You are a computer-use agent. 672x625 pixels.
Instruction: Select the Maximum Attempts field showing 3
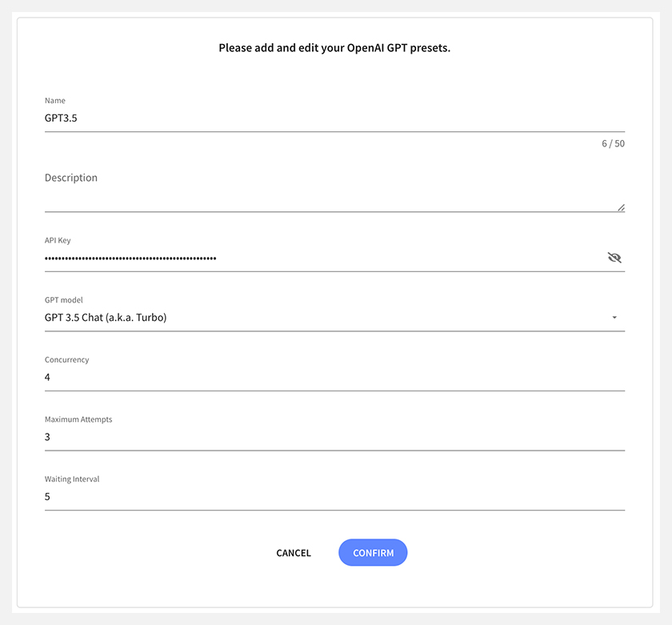tap(334, 437)
